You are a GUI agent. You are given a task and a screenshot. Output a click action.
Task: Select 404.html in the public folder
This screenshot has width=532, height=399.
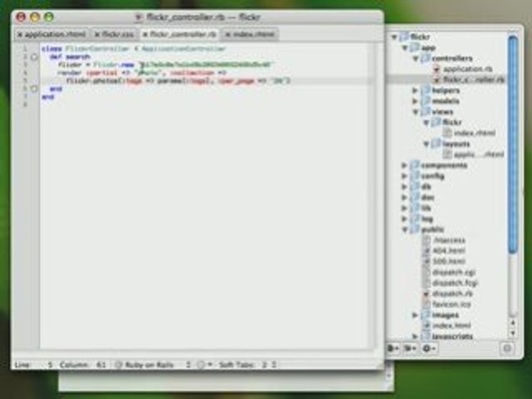(x=449, y=250)
